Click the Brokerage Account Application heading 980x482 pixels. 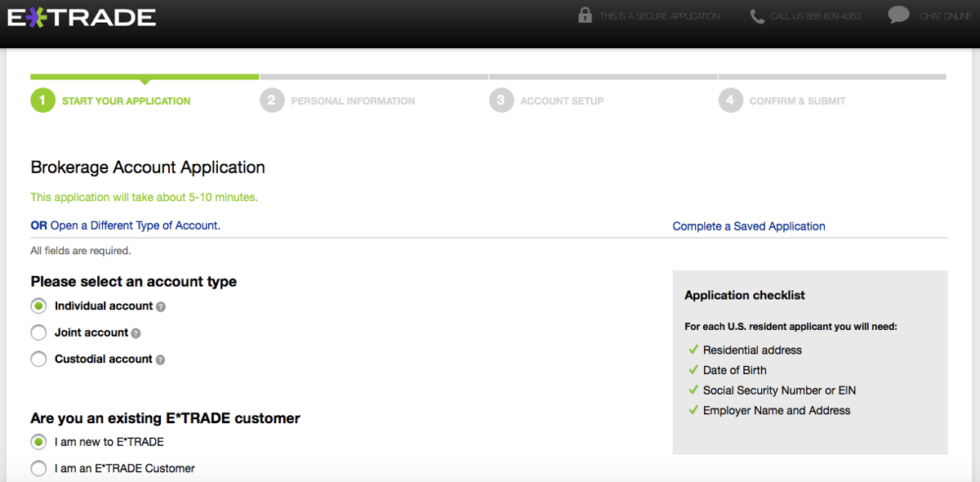click(148, 167)
